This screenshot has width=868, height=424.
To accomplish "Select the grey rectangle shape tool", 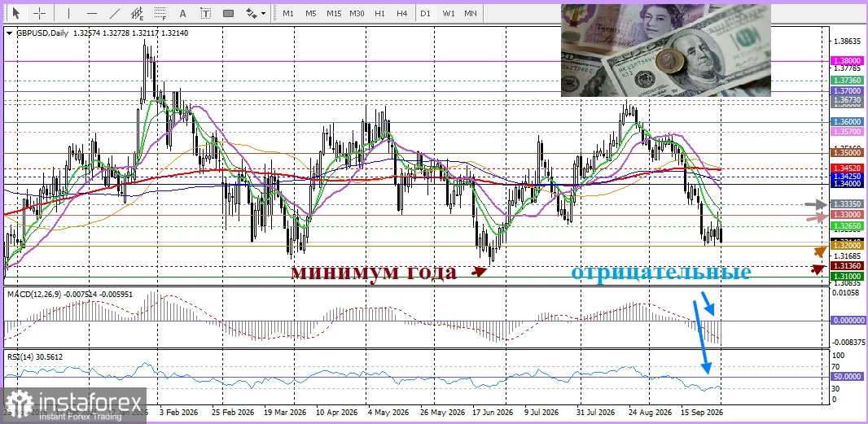I will (229, 13).
